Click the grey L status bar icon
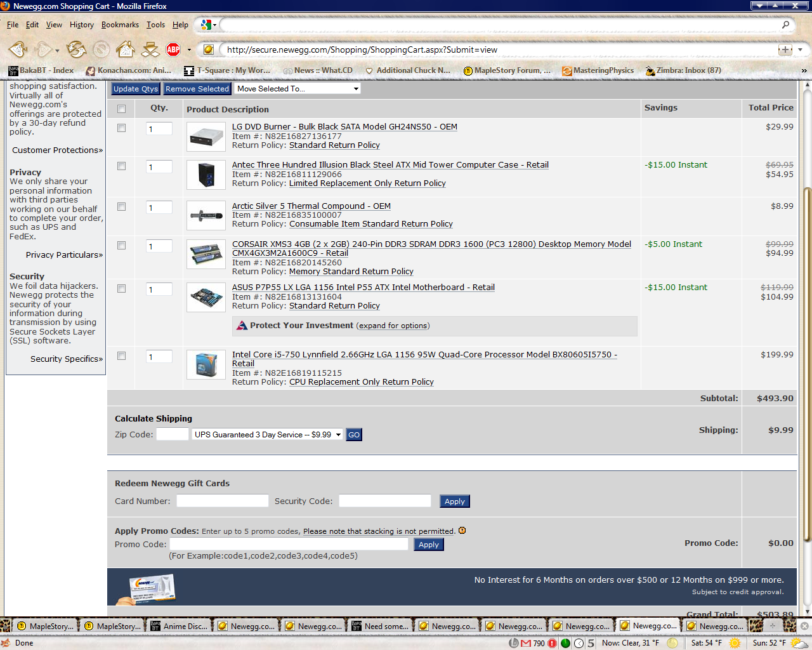The height and width of the screenshot is (650, 812). coord(514,643)
